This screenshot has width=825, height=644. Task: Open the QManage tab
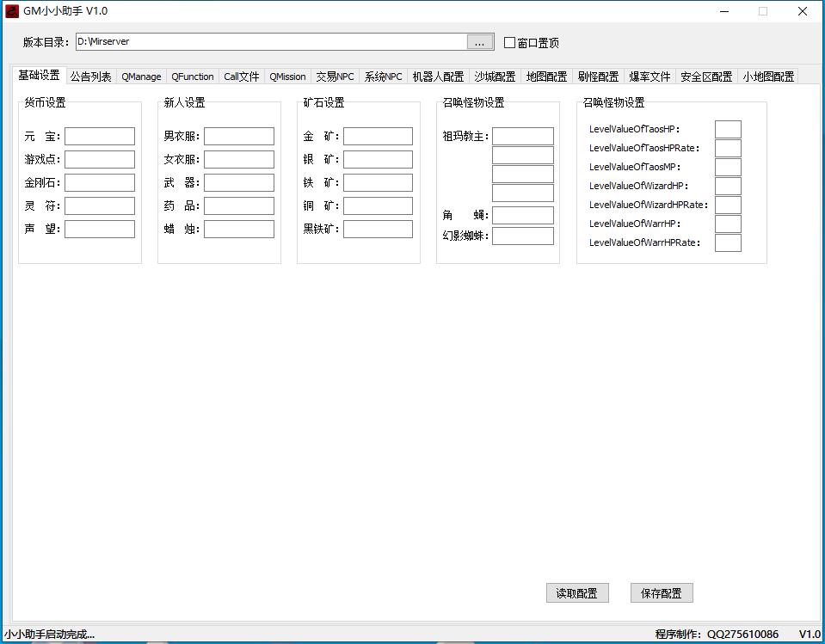(x=140, y=76)
